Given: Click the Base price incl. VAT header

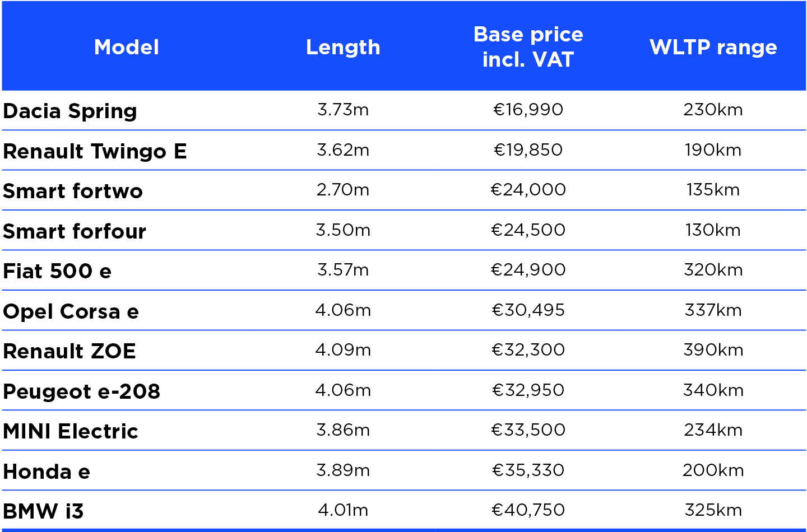Looking at the screenshot, I should (x=528, y=47).
